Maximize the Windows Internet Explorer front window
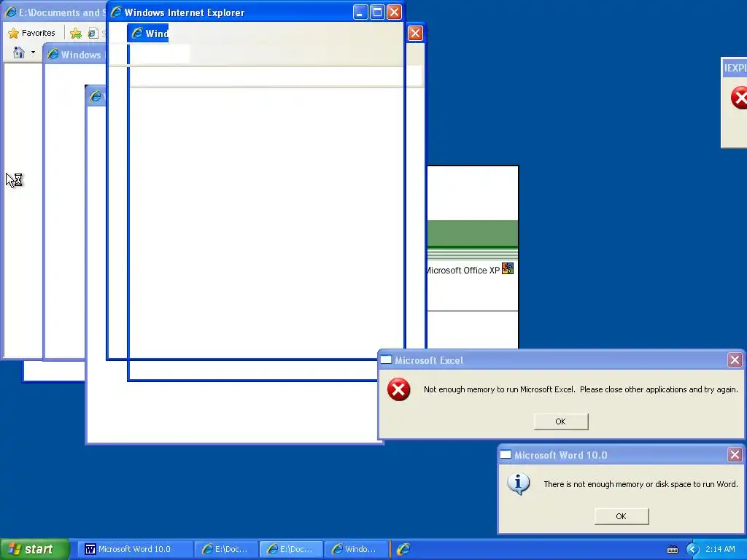This screenshot has height=560, width=747. [x=377, y=12]
